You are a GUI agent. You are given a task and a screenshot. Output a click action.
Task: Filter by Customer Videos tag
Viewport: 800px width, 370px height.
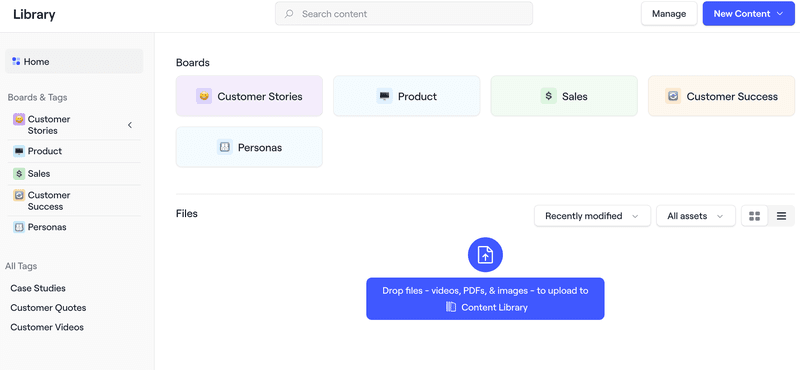tap(47, 327)
